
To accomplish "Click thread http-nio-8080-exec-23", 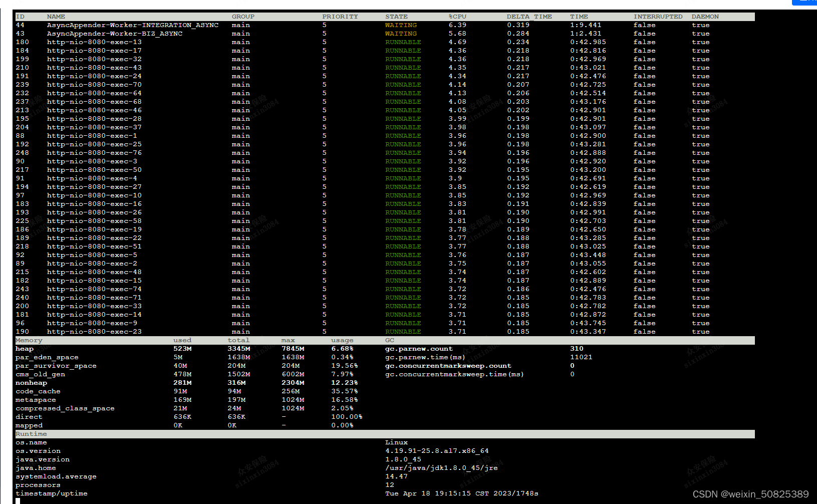I will coord(94,332).
